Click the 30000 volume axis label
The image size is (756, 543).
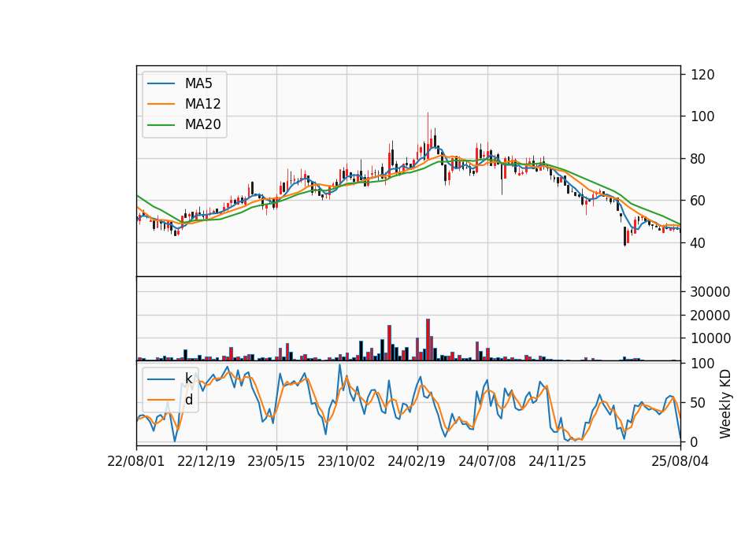(710, 291)
